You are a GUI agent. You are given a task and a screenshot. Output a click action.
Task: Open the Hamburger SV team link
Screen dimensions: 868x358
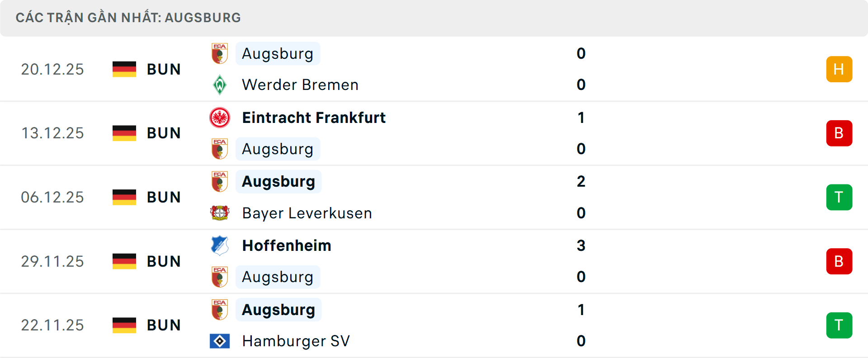[296, 341]
